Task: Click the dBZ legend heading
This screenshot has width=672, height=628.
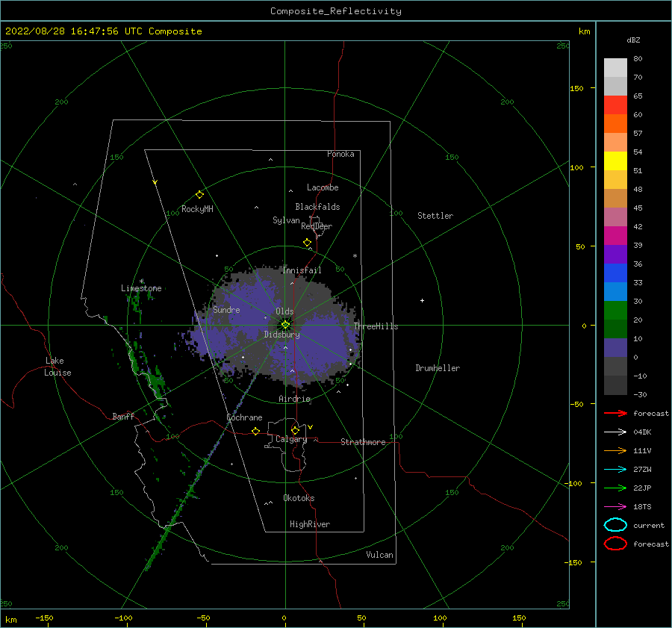Action: coord(633,40)
